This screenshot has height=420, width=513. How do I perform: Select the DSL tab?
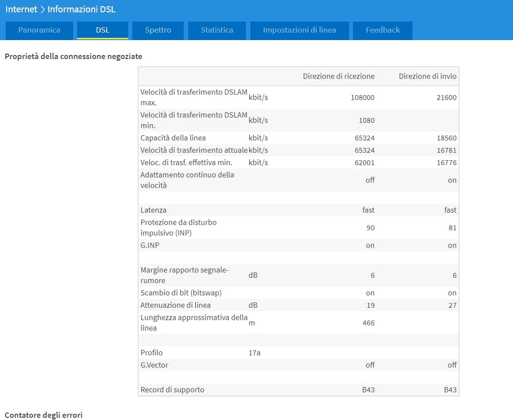pyautogui.click(x=102, y=30)
